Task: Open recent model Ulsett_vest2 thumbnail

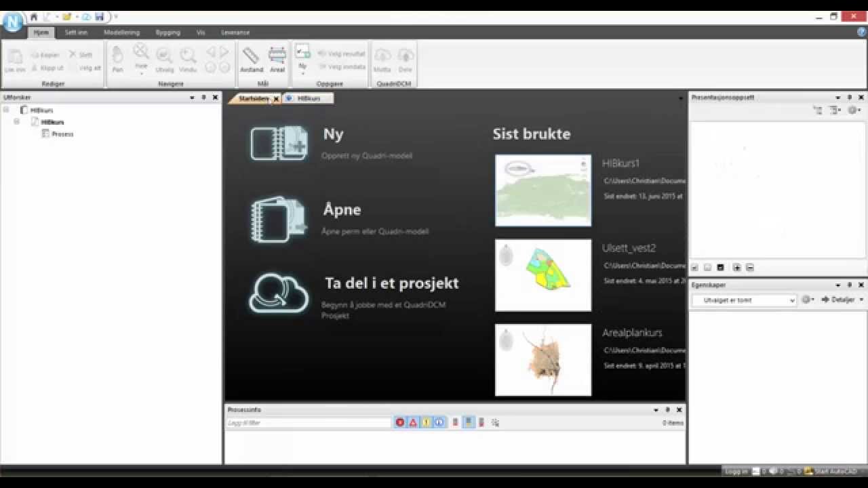Action: click(543, 275)
